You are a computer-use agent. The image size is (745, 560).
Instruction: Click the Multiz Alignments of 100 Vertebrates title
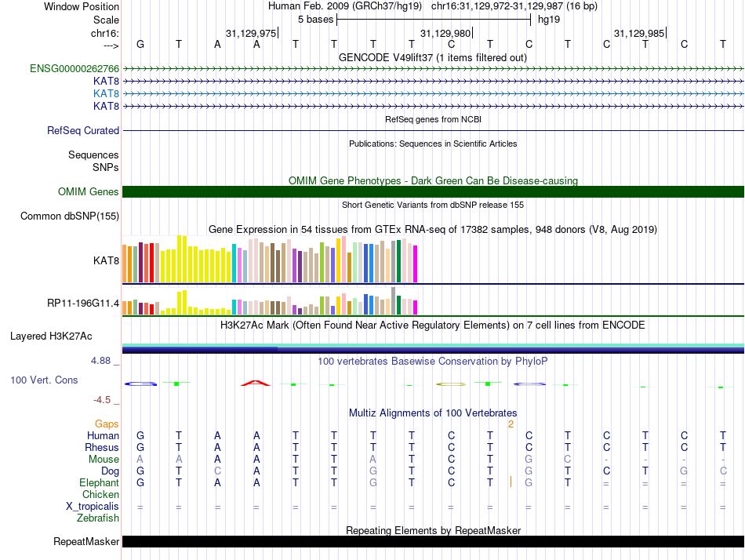click(433, 413)
